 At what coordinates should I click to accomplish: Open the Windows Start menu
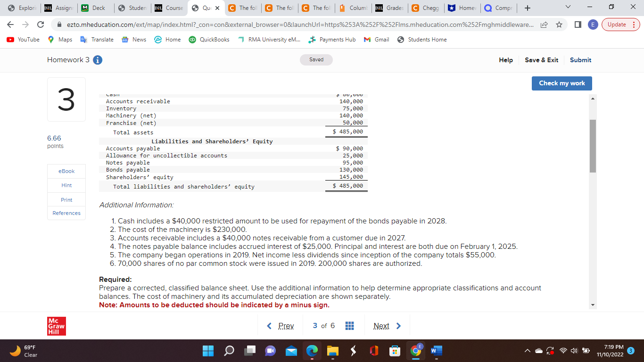[x=208, y=351]
